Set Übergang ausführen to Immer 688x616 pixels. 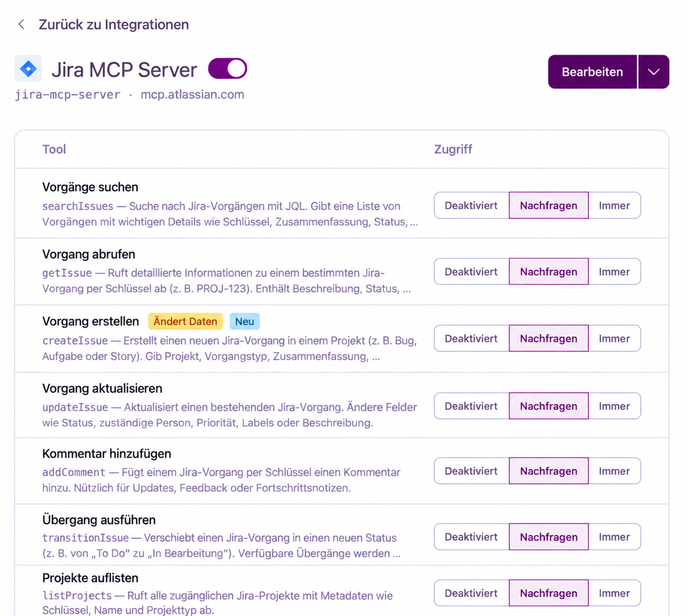click(x=614, y=537)
